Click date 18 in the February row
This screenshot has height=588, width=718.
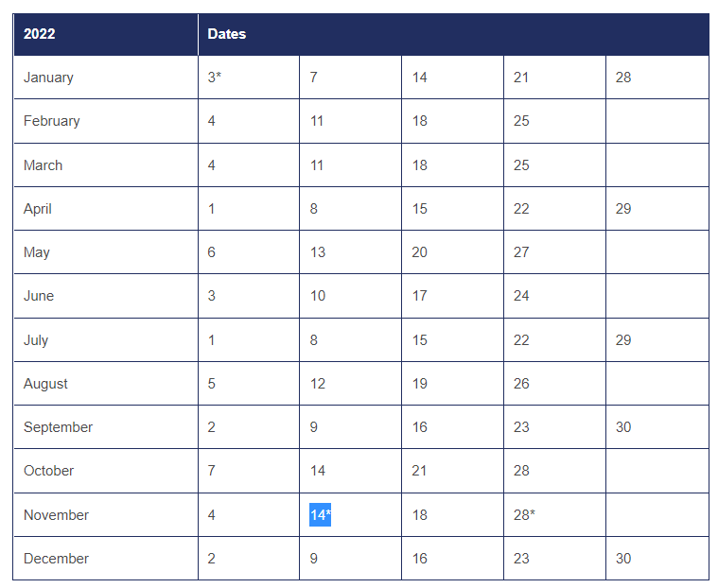(x=419, y=121)
